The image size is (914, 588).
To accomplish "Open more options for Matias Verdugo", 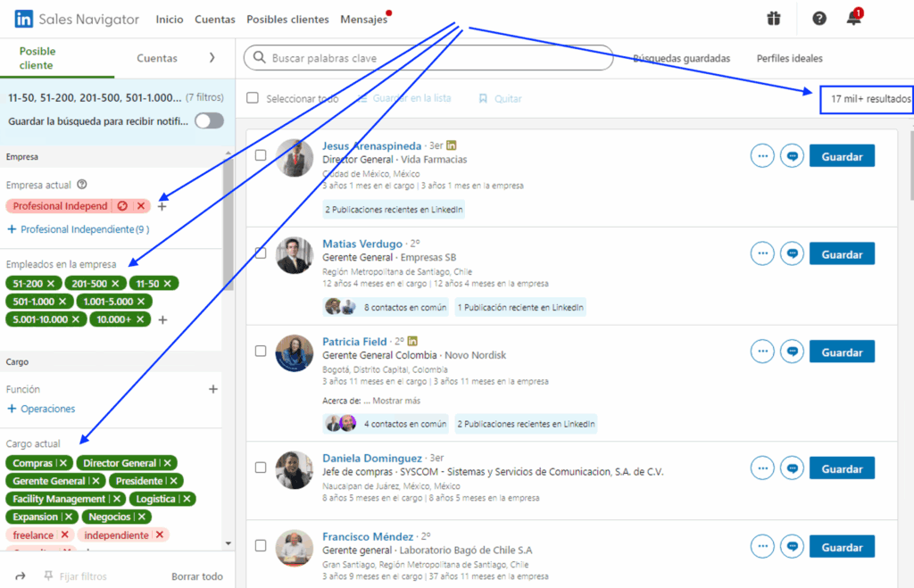I will [762, 253].
